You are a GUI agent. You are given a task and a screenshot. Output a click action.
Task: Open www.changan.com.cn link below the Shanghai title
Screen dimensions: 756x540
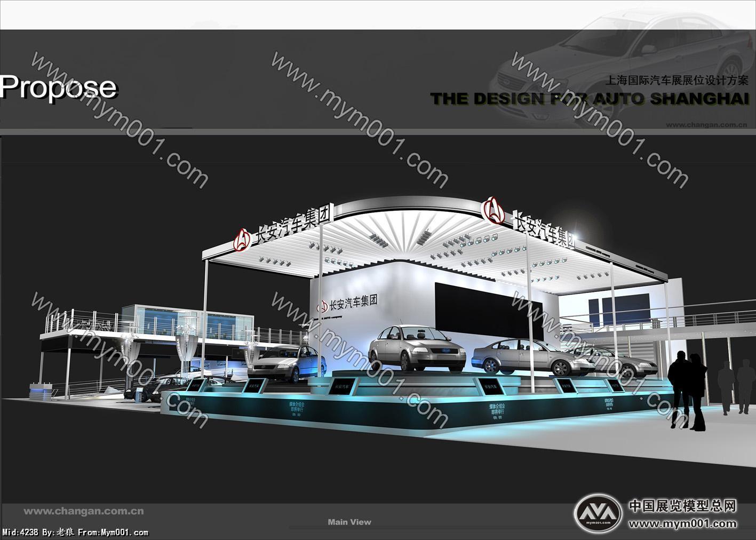(x=707, y=125)
